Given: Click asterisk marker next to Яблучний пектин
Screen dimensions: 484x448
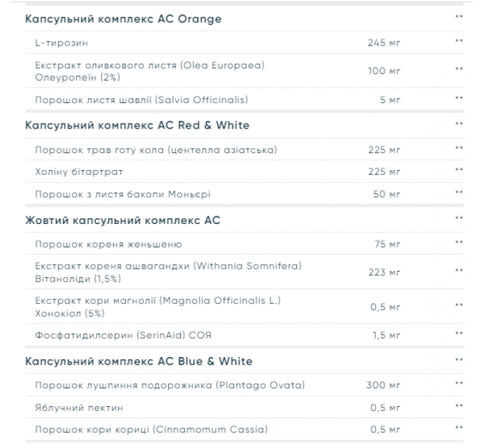Looking at the screenshot, I should point(459,406).
